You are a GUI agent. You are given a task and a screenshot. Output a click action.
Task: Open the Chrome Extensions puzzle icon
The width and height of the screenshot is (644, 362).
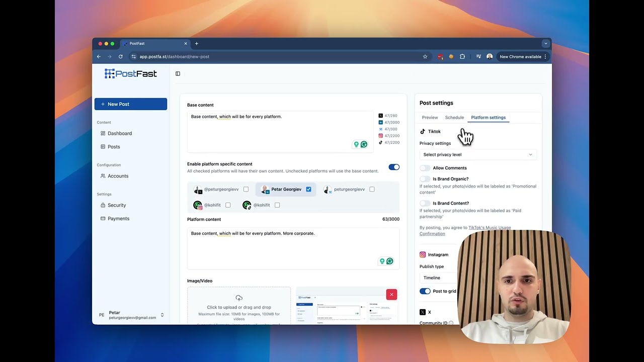[462, 57]
